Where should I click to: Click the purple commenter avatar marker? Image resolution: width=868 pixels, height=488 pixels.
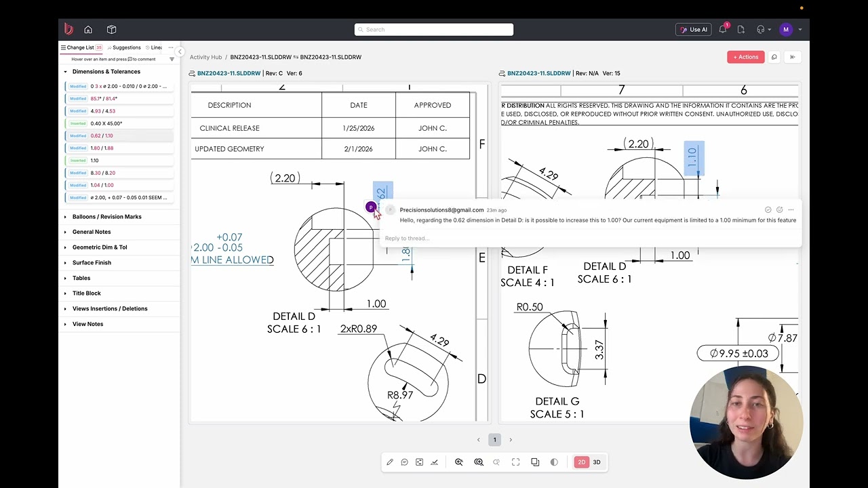(x=370, y=207)
